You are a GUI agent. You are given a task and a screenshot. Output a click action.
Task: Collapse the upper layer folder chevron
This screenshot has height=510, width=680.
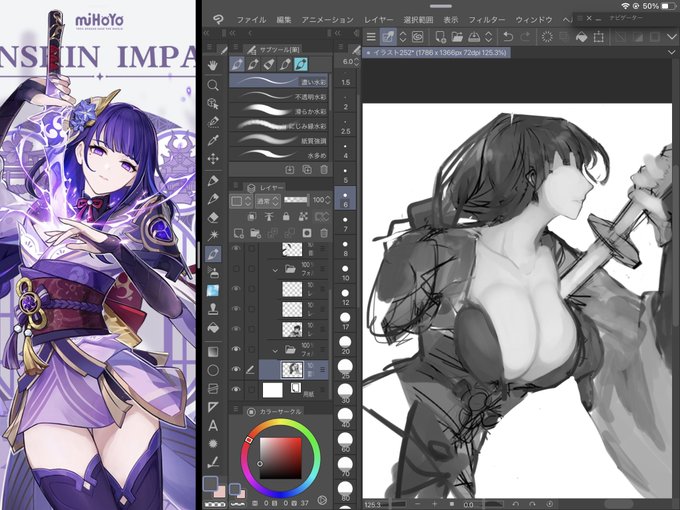[275, 270]
